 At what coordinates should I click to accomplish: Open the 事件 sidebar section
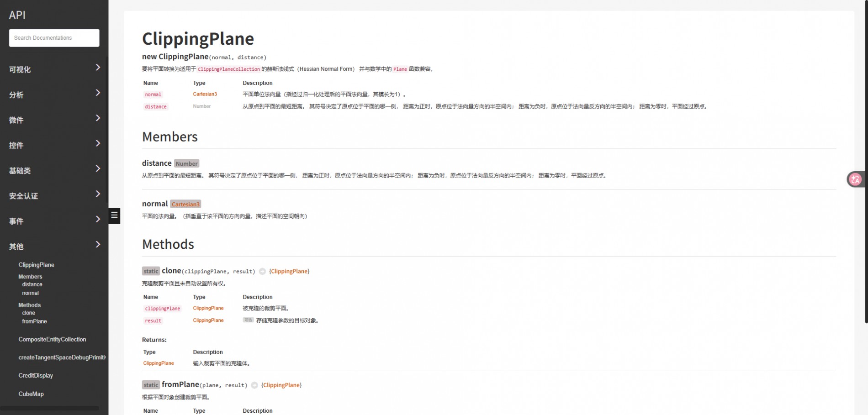tap(98, 220)
